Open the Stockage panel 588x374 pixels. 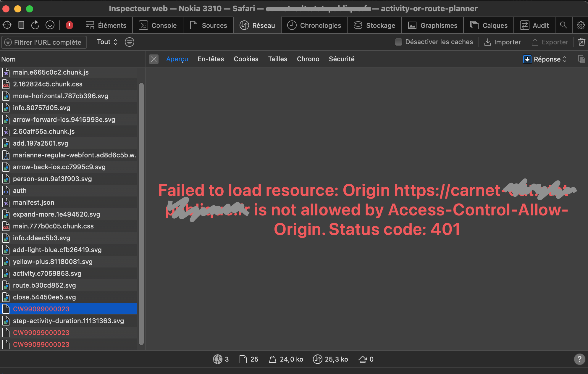(x=374, y=25)
